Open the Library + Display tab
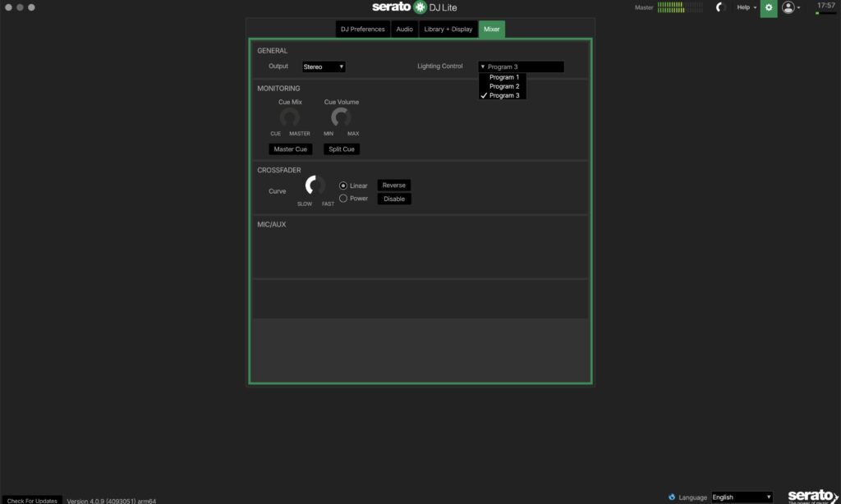Viewport: 841px width, 504px height. pyautogui.click(x=448, y=29)
